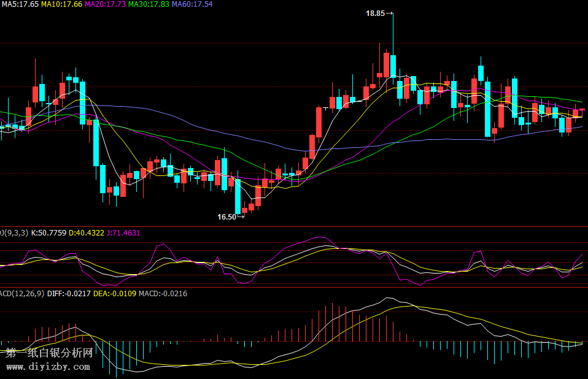Open the MACD(12,26,9) indicator label

(x=21, y=294)
